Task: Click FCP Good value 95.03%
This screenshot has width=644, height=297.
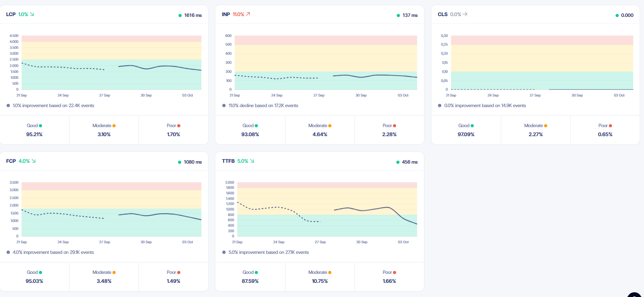Action: pos(35,281)
